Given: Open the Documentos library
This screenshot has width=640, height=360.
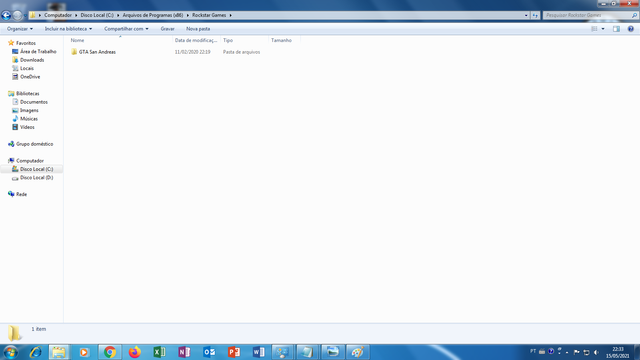Looking at the screenshot, I should [33, 102].
